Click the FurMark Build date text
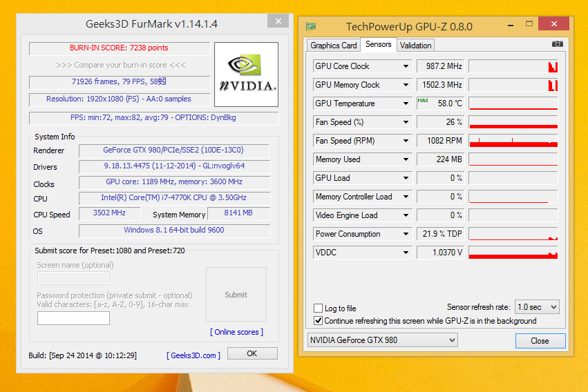The image size is (588, 392). 82,355
